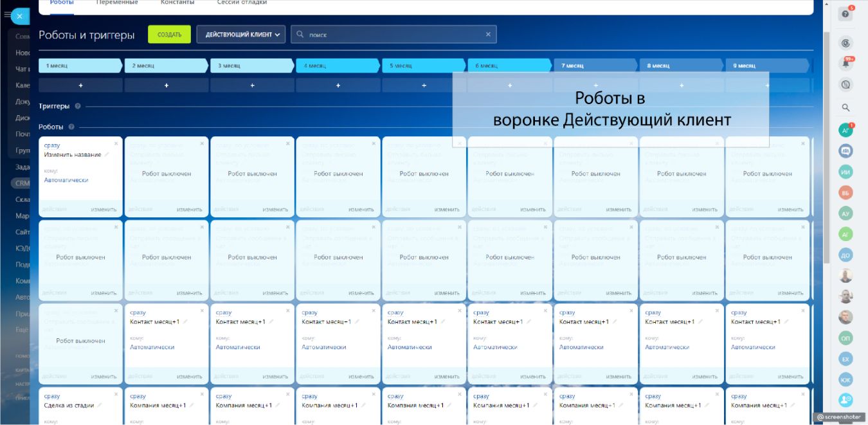Select the 3 месяц stage header

pyautogui.click(x=251, y=66)
